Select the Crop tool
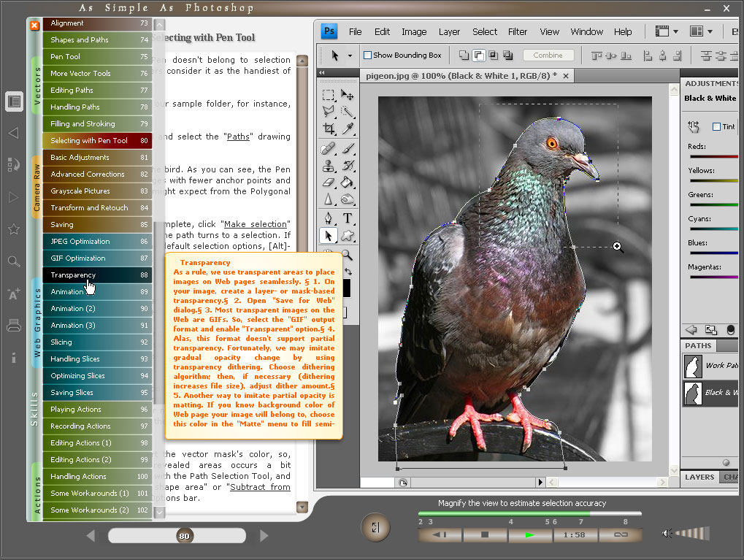The width and height of the screenshot is (744, 560). [327, 129]
